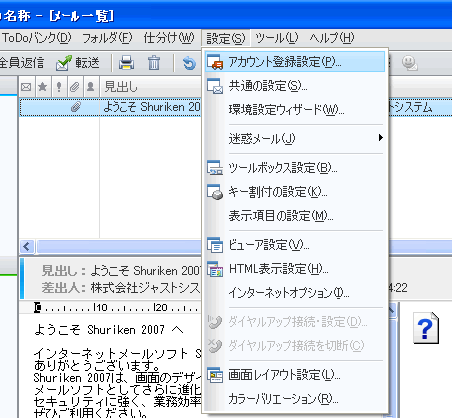The image size is (452, 418).
Task: Sort by the envelope read-status column header
Action: pyautogui.click(x=26, y=87)
